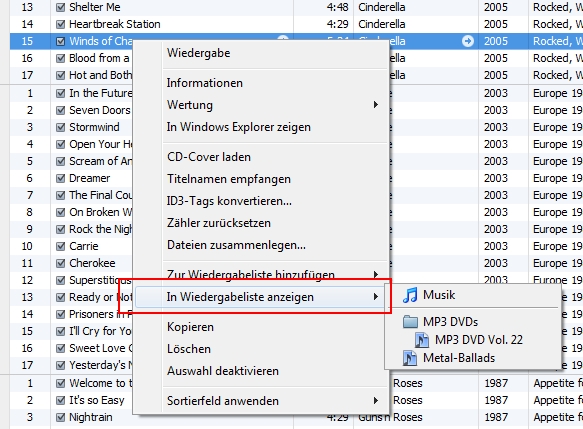Choose CD-Cover laden menu entry
The height and width of the screenshot is (429, 583).
pyautogui.click(x=209, y=157)
